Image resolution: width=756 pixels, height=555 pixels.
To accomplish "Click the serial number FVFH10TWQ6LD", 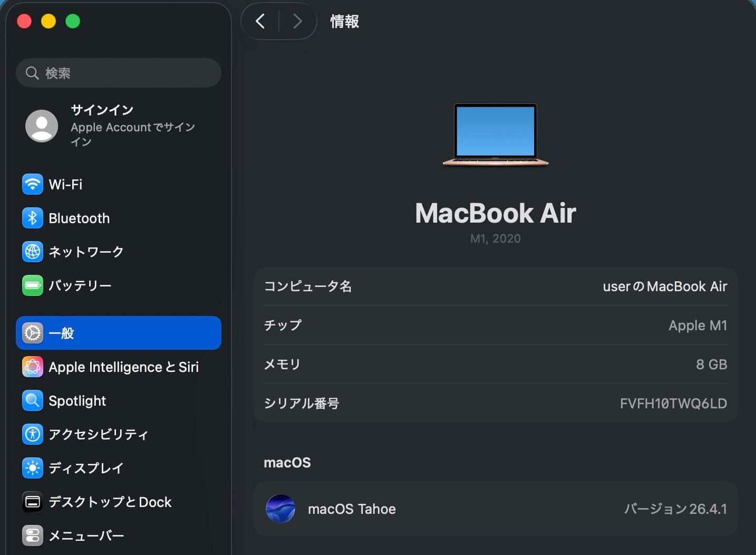I will [x=673, y=404].
